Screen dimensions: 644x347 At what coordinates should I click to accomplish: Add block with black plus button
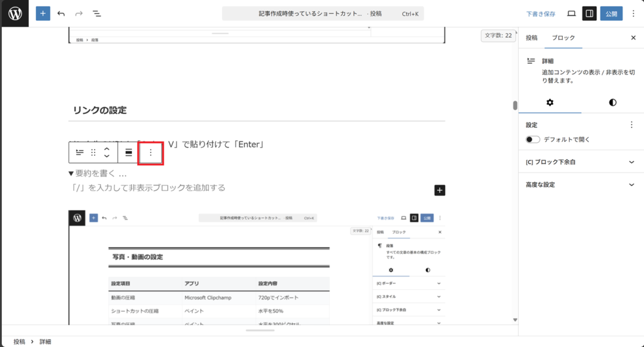pyautogui.click(x=440, y=190)
